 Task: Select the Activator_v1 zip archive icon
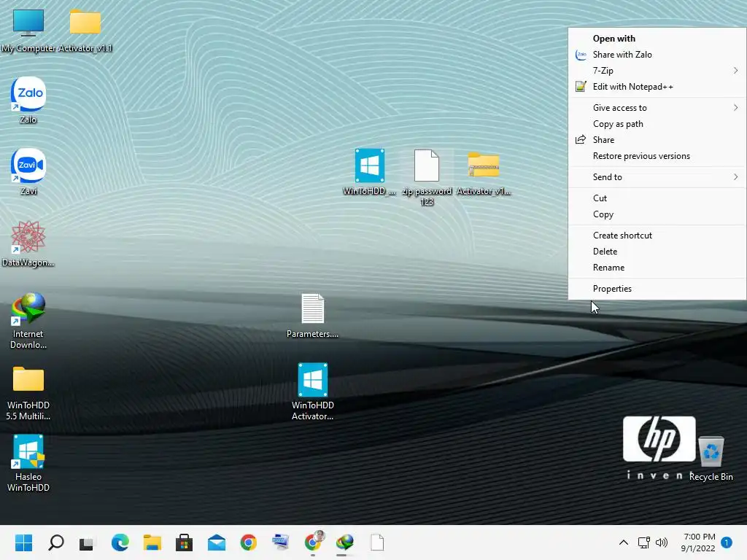484,172
